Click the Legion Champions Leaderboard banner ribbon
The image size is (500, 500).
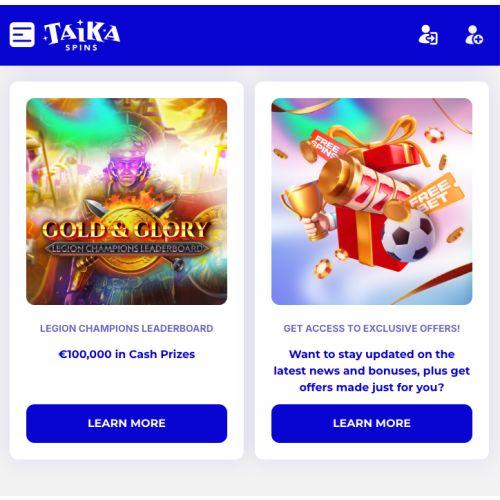127,248
